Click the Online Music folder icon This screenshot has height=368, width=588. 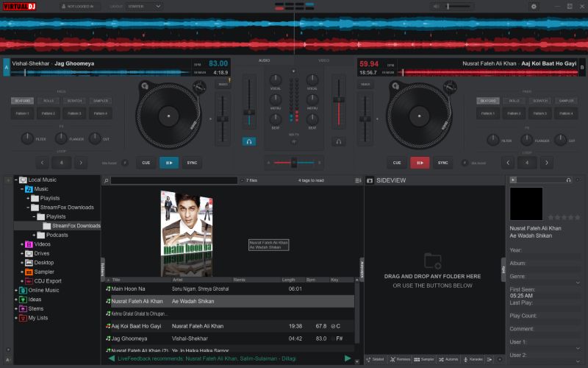click(x=23, y=290)
